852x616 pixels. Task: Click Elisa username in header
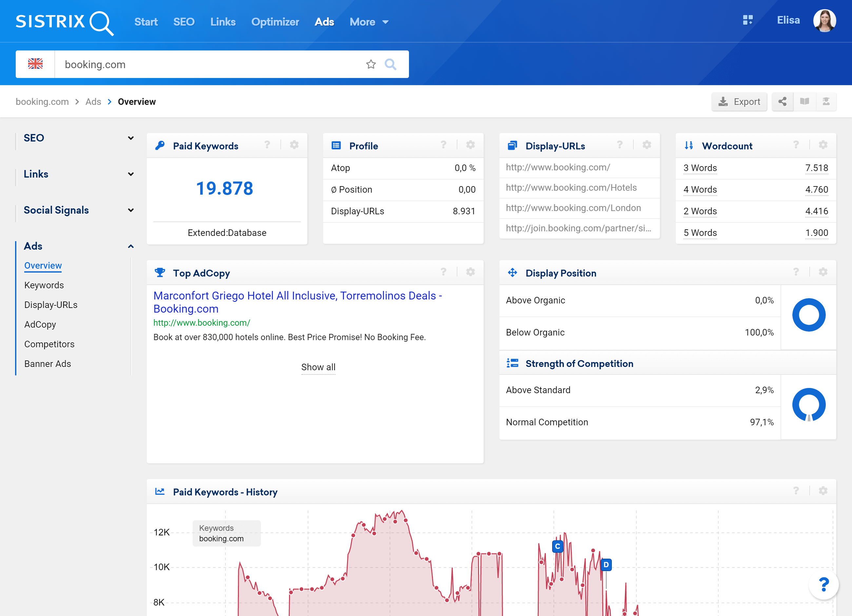(x=788, y=20)
